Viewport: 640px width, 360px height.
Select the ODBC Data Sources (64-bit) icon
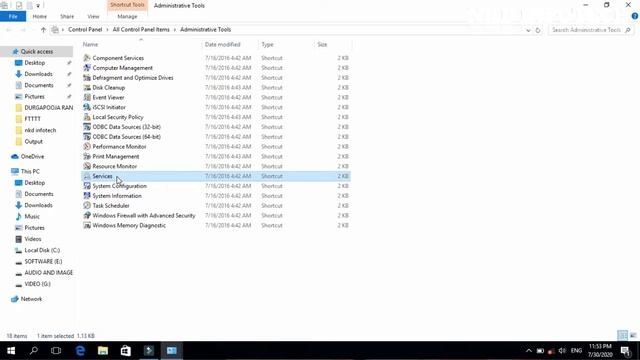point(87,137)
